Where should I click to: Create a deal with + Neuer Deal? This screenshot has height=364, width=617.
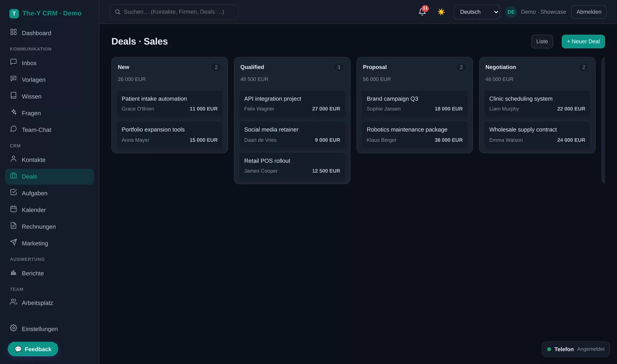click(583, 42)
